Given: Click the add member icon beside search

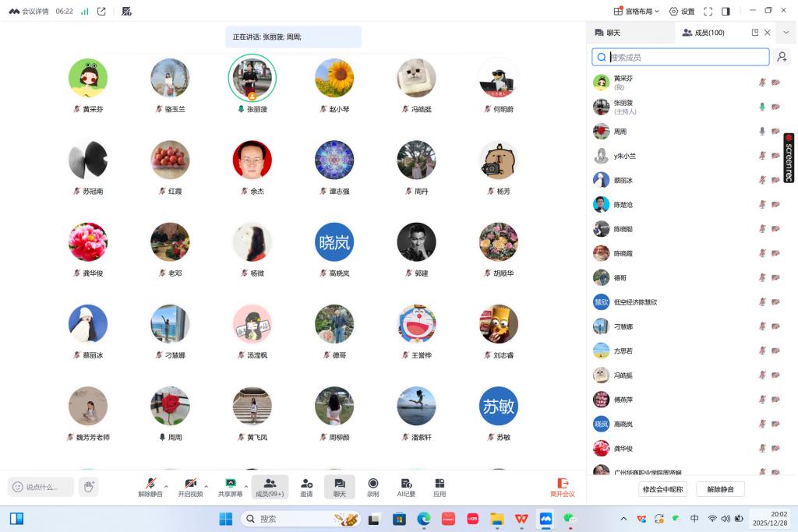Looking at the screenshot, I should click(x=782, y=57).
